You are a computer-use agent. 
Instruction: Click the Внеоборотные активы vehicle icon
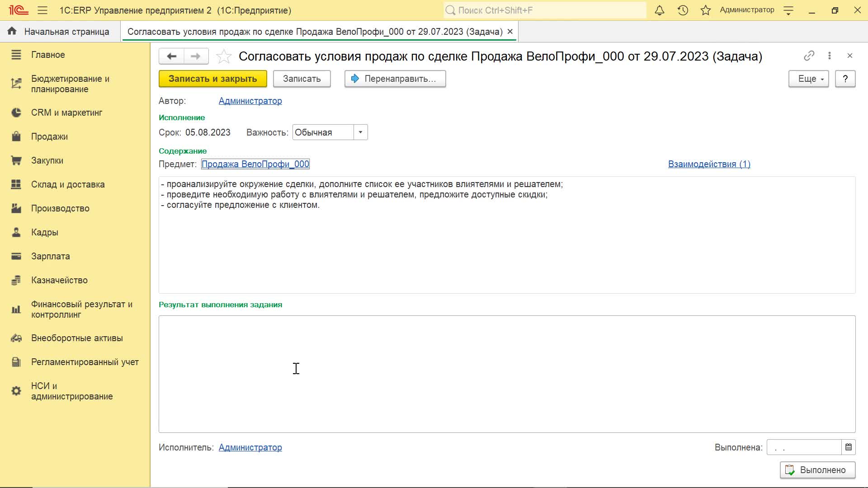16,338
